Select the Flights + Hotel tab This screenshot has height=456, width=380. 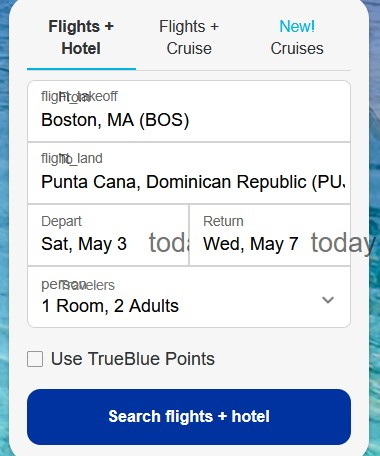pos(81,37)
